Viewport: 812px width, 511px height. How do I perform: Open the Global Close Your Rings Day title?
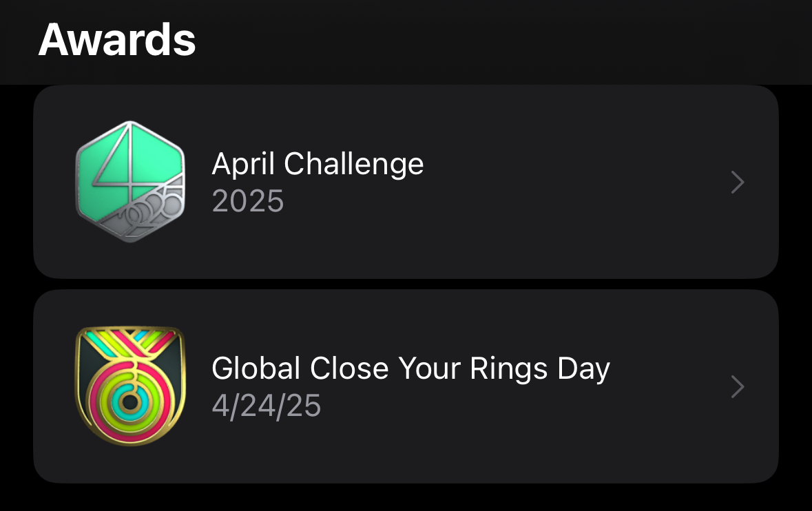click(x=410, y=368)
